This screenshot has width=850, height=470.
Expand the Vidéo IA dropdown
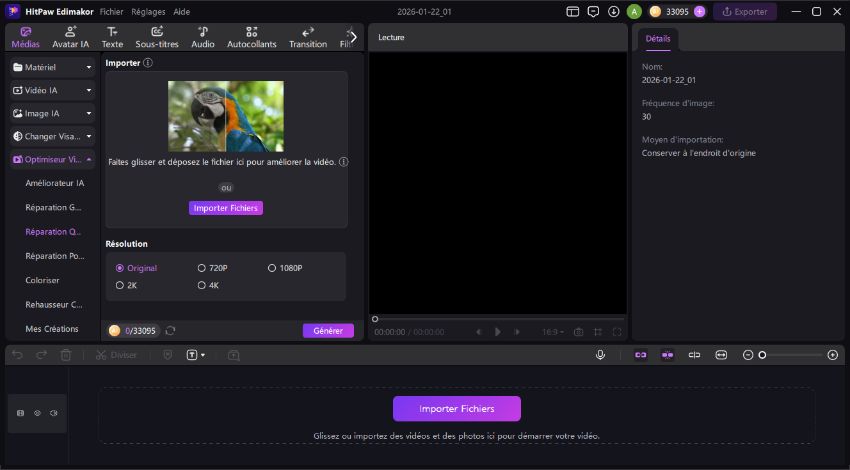tap(52, 91)
